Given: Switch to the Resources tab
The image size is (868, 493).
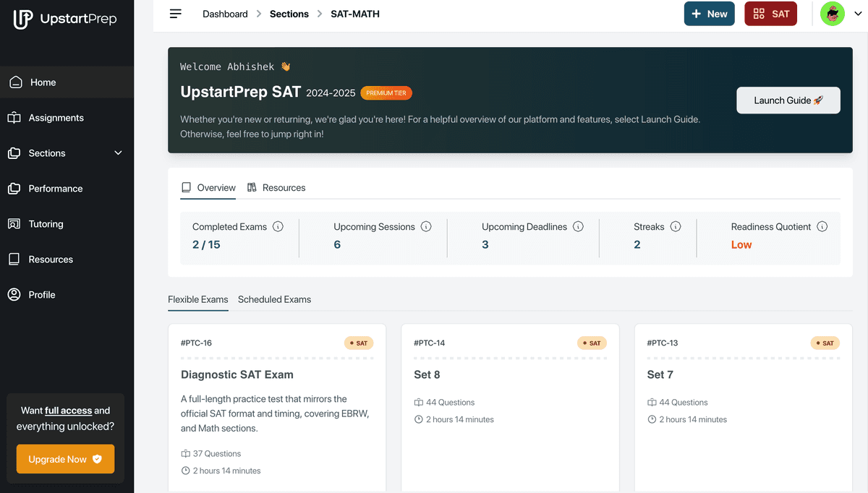Looking at the screenshot, I should point(276,188).
